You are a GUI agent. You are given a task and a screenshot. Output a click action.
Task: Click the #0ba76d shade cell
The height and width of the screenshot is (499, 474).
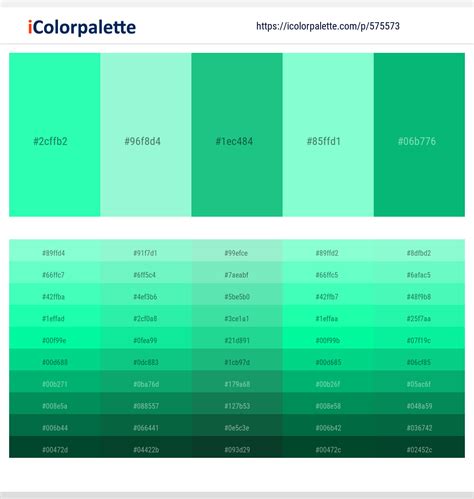[146, 381]
